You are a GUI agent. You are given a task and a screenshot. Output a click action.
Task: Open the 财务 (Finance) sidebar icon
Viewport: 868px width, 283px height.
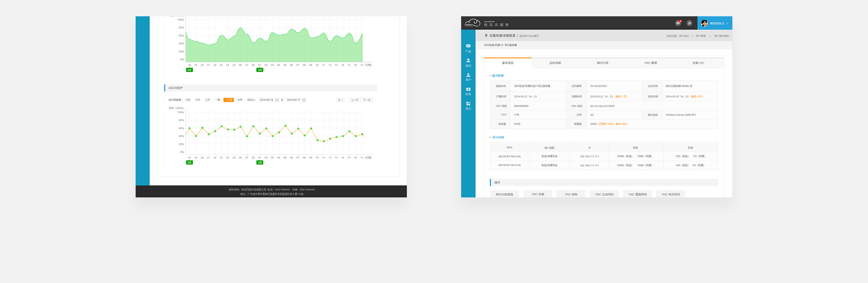click(468, 91)
